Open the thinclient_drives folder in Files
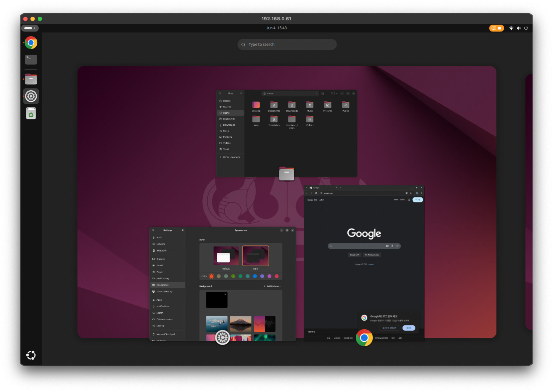 [292, 122]
